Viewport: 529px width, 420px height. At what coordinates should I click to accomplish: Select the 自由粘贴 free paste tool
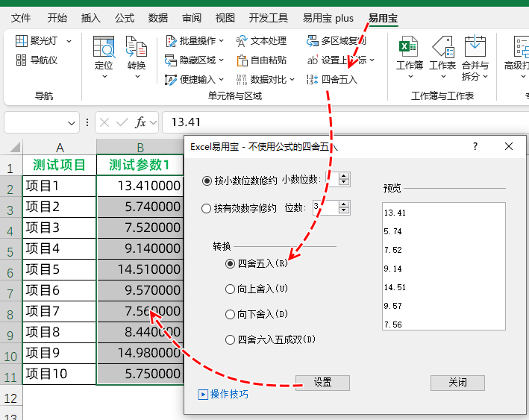[x=261, y=60]
